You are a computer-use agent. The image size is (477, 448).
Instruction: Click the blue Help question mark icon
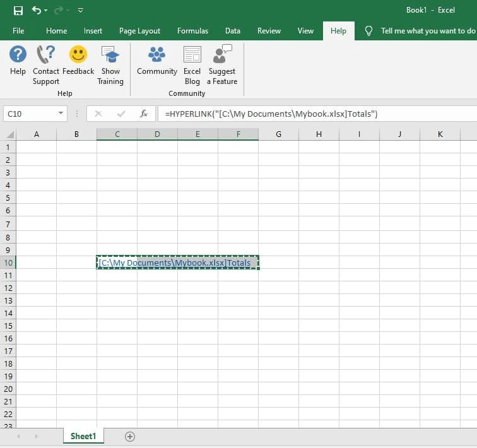coord(18,54)
